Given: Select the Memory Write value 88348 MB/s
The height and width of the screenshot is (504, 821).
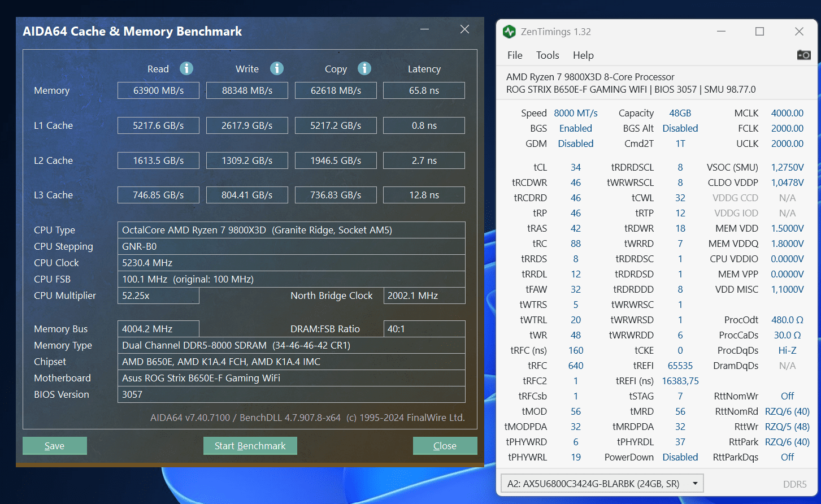Looking at the screenshot, I should [x=247, y=90].
